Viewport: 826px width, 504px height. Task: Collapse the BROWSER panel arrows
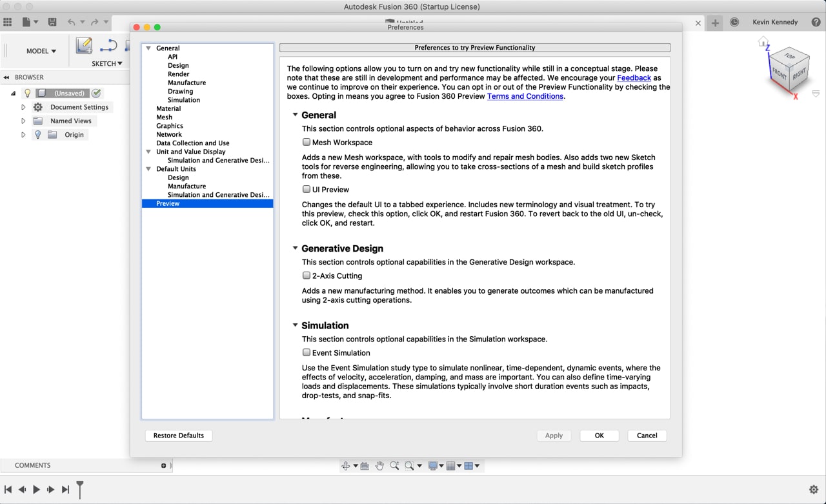pyautogui.click(x=6, y=77)
